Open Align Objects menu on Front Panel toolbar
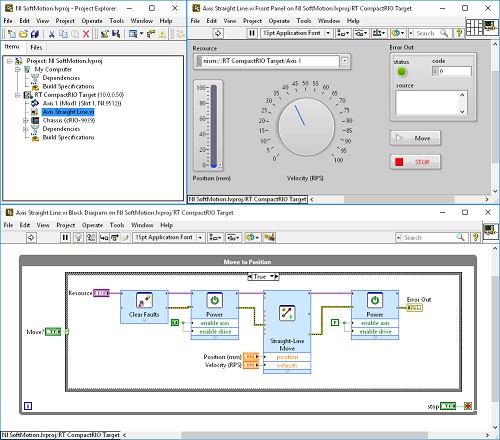 [x=343, y=33]
